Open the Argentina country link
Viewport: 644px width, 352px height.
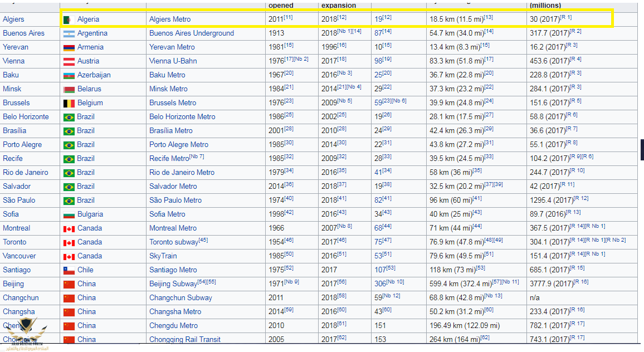[92, 33]
